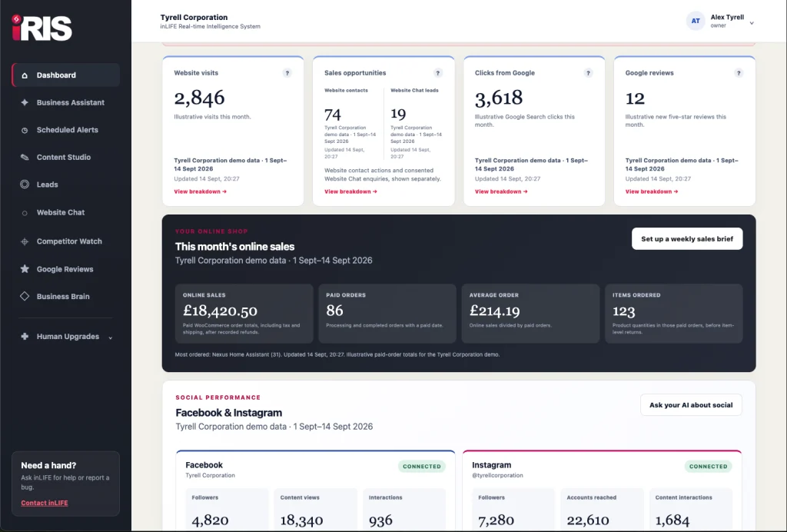Click the Website Chat circle icon
Screen dimensions: 787x532
click(x=25, y=213)
